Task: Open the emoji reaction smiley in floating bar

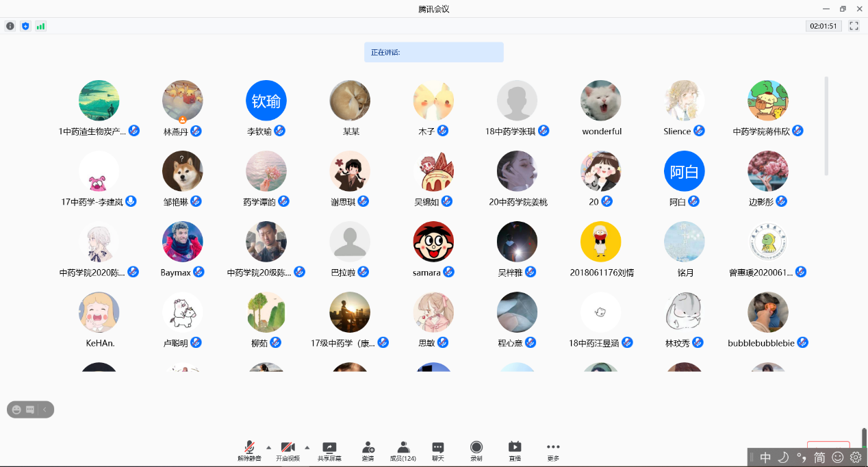Action: click(17, 409)
